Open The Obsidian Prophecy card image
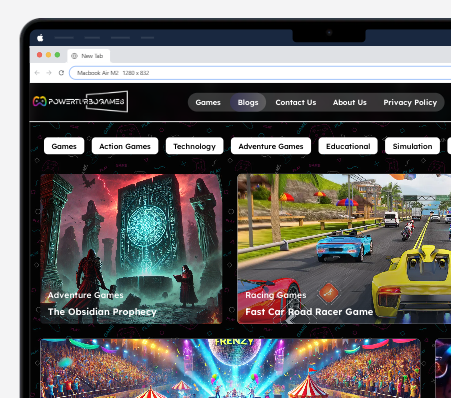This screenshot has width=451, height=398. 131,248
